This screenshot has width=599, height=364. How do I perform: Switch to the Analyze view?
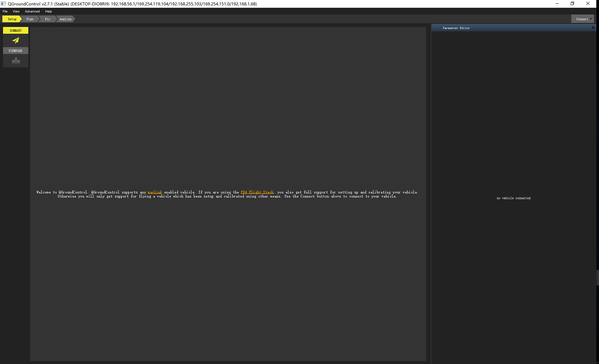click(65, 19)
